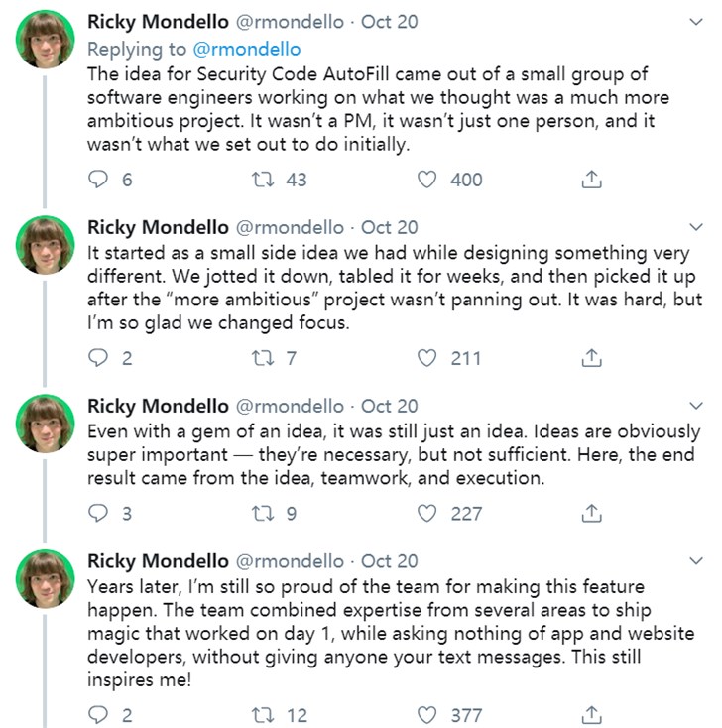Retweet the tweet with 43 retweets
The height and width of the screenshot is (728, 722).
tap(264, 180)
